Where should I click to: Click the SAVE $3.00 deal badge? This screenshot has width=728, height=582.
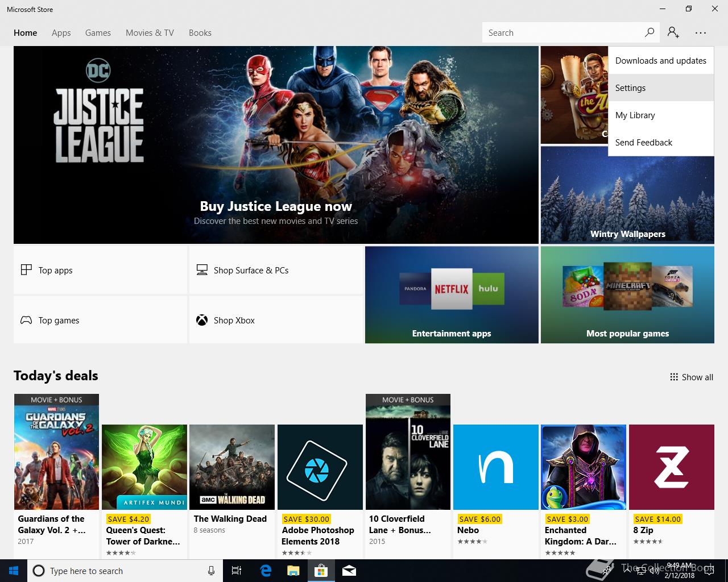point(568,519)
